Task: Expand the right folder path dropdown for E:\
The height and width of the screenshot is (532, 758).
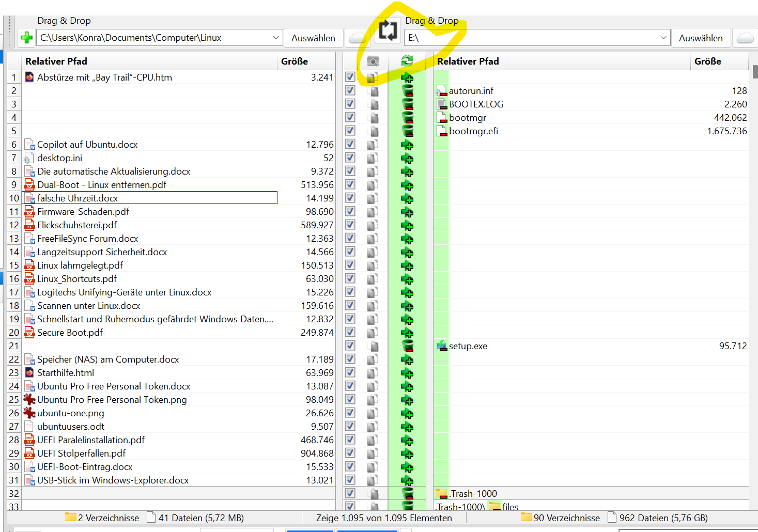Action: point(663,38)
